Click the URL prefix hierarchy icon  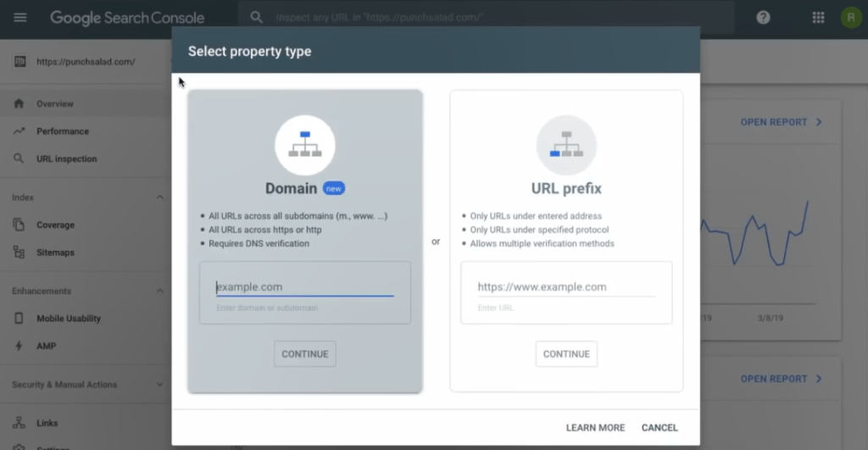point(566,145)
